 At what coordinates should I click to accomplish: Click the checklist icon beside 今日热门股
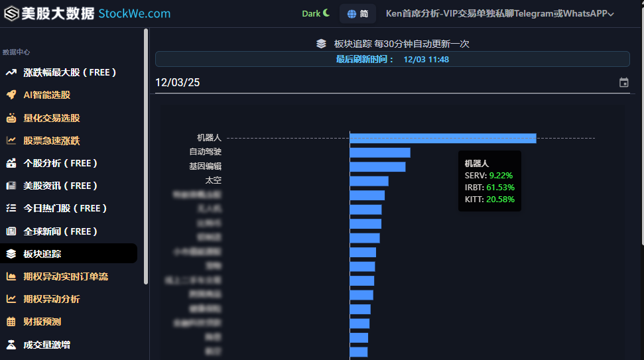coord(11,208)
